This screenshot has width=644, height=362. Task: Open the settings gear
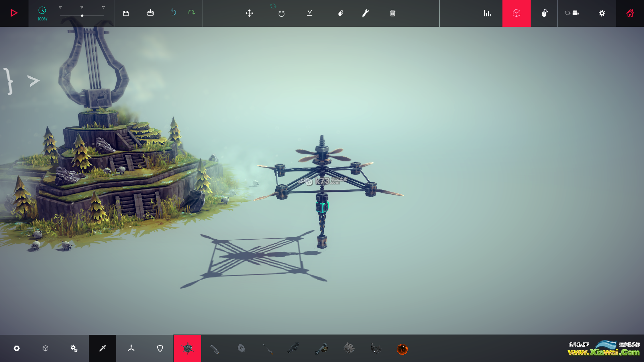602,13
